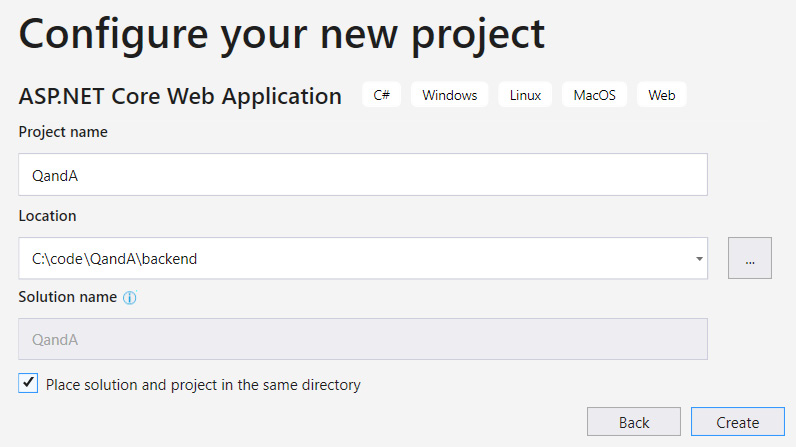Viewport: 796px width, 447px height.
Task: Click the Project name label
Action: (x=63, y=132)
